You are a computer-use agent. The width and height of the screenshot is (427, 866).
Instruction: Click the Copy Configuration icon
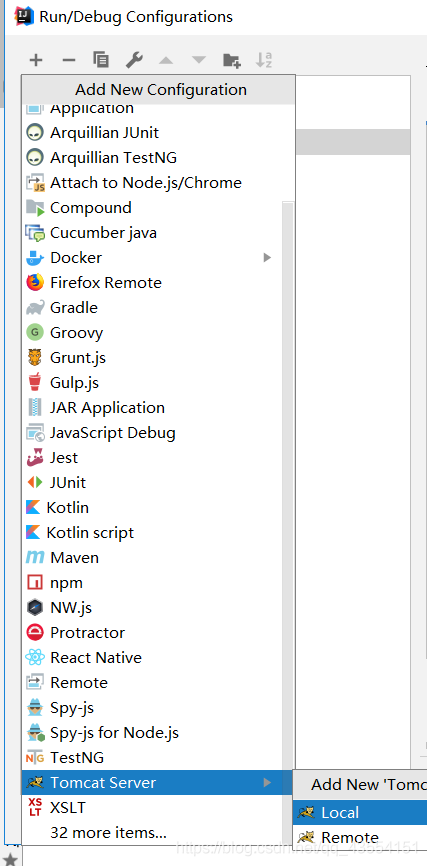pyautogui.click(x=101, y=60)
